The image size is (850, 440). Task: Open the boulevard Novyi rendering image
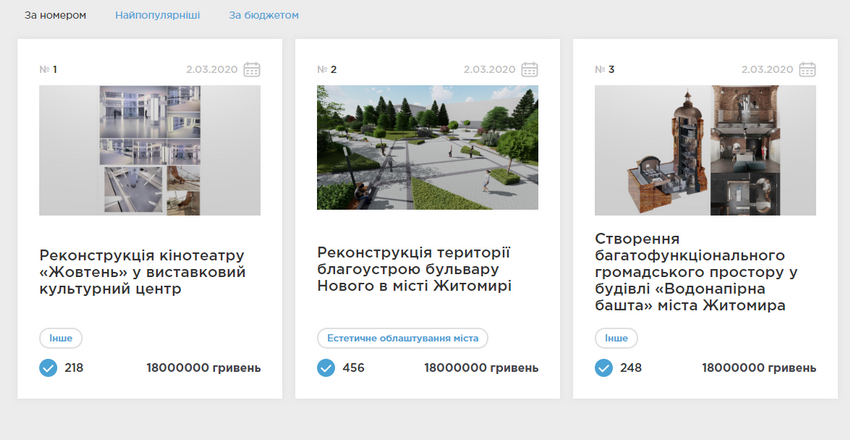point(427,147)
